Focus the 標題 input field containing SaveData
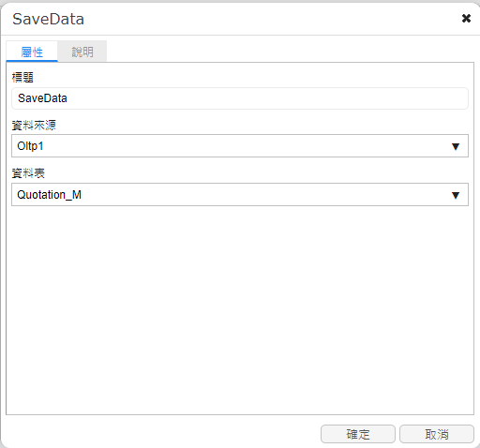The image size is (480, 448). 240,98
